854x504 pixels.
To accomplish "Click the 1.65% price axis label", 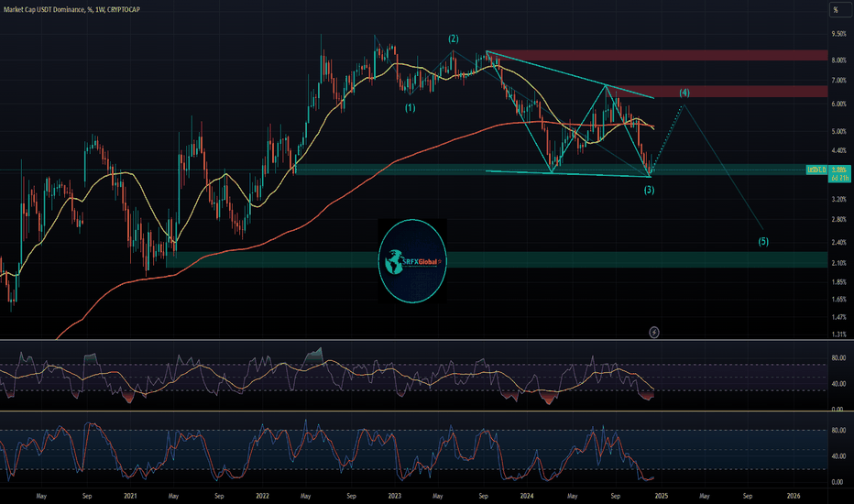I will [x=838, y=299].
